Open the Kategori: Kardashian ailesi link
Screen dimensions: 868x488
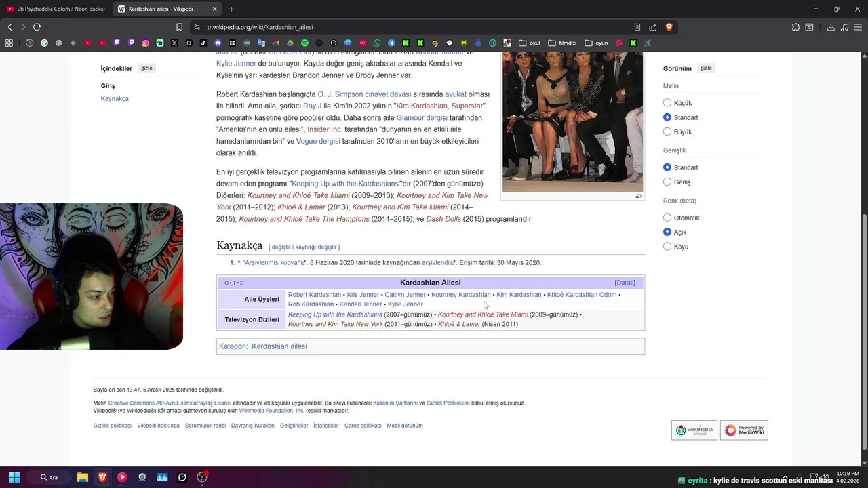coord(279,346)
